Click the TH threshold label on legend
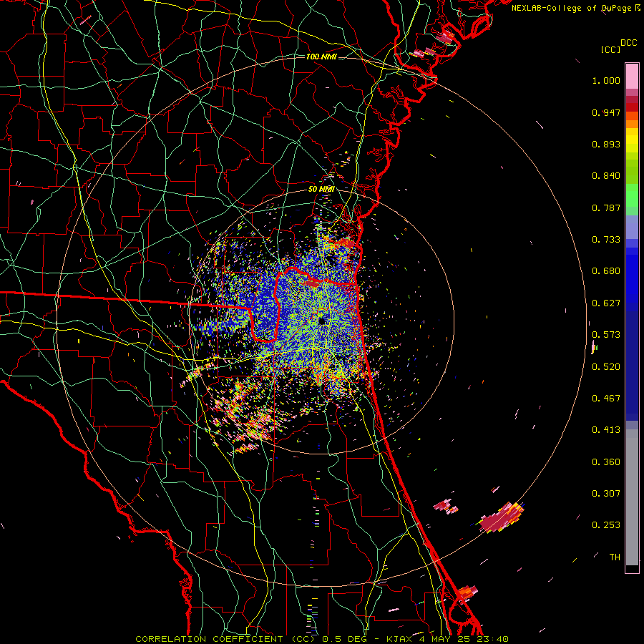Screen dimensions: 644x644 coord(615,557)
